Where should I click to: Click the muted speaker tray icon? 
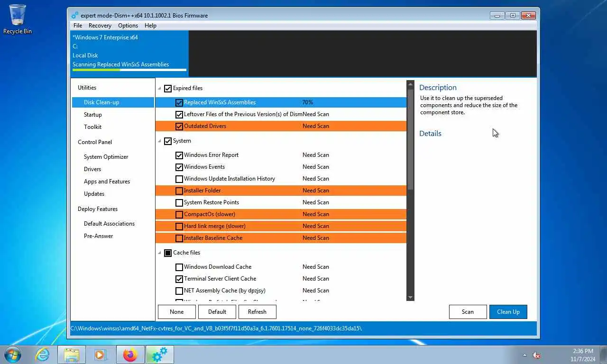coord(537,355)
